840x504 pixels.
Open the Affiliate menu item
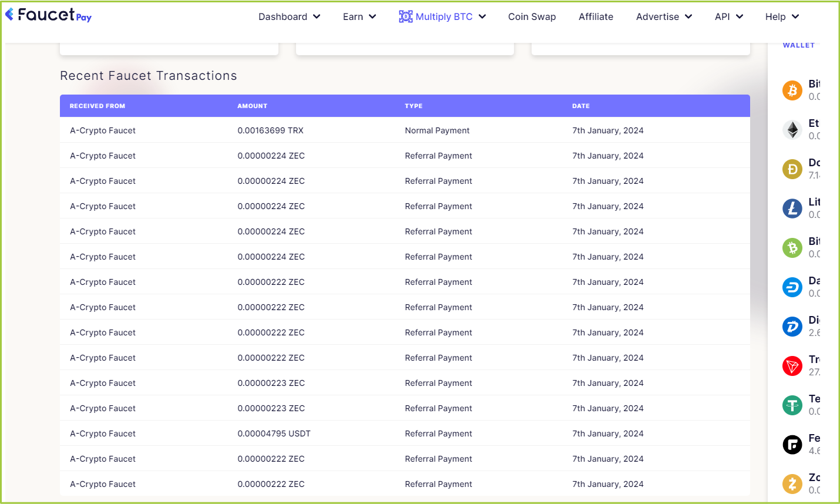pyautogui.click(x=596, y=17)
